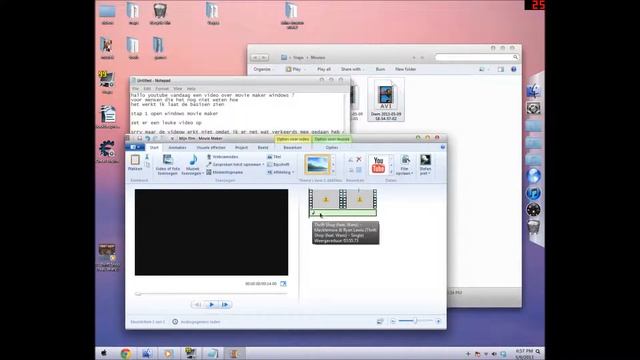Open the iTunes music icon in side dock
The width and height of the screenshot is (640, 360).
(x=533, y=193)
